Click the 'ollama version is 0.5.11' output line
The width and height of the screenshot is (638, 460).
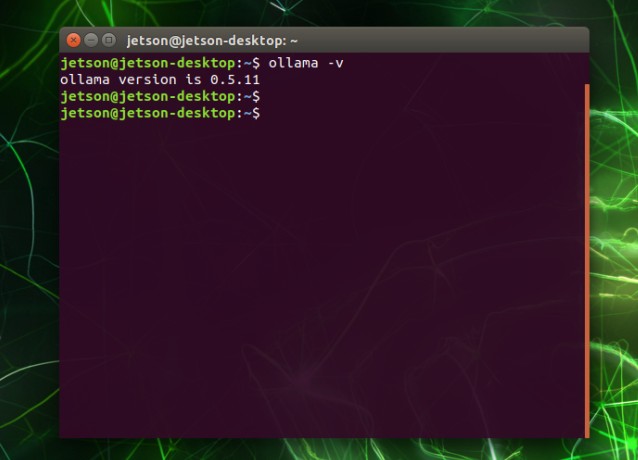click(160, 79)
